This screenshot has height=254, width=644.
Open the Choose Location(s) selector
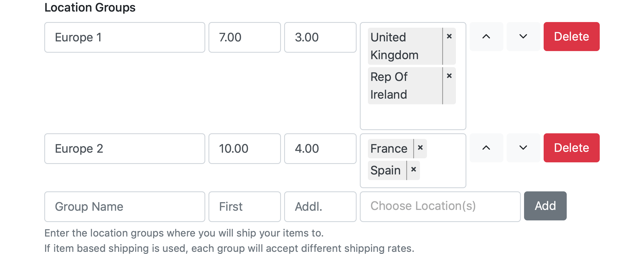click(x=440, y=206)
